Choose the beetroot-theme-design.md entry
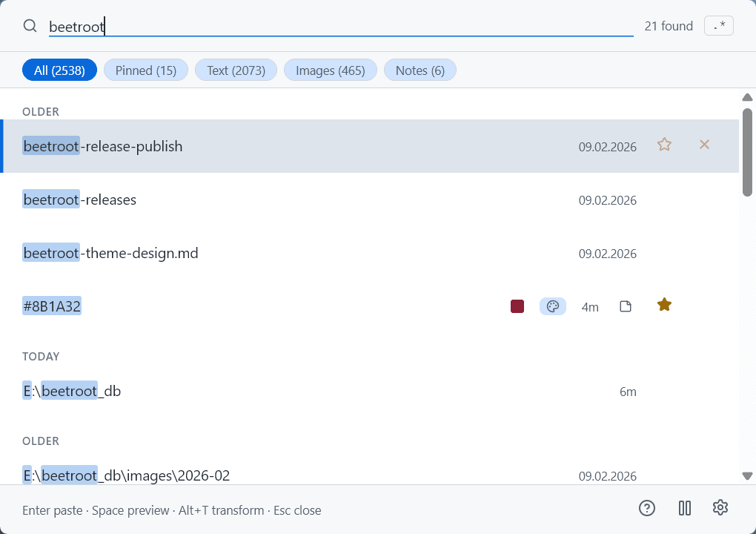The image size is (756, 534). coord(296,254)
